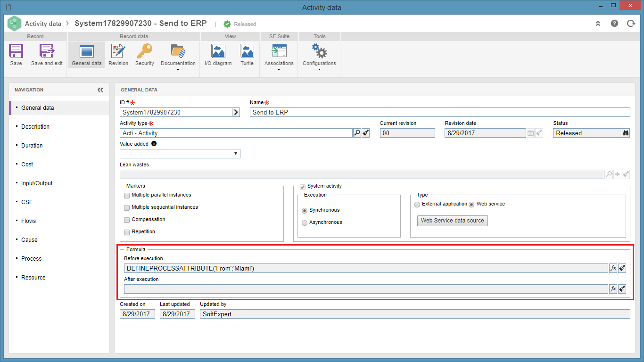
Task: Click the Revision date field
Action: pos(485,133)
